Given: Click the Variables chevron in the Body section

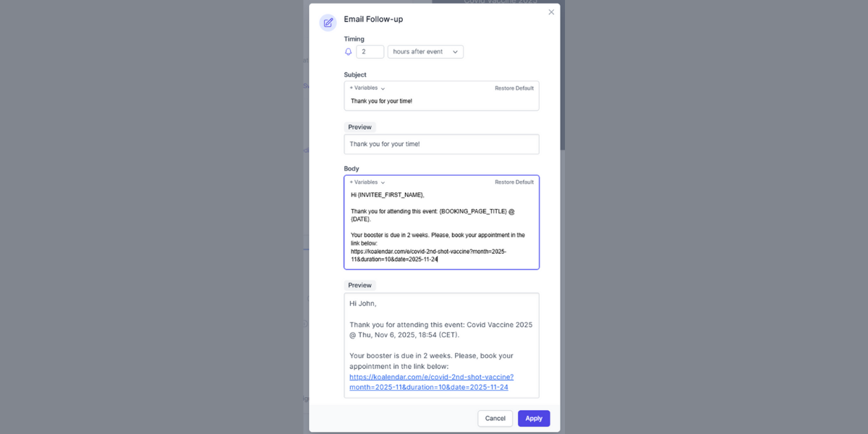Looking at the screenshot, I should coord(382,182).
